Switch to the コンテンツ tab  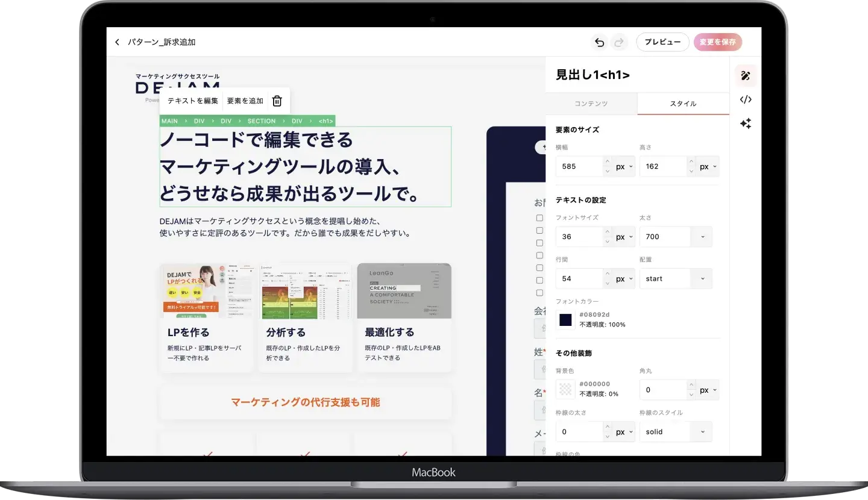[x=591, y=104]
